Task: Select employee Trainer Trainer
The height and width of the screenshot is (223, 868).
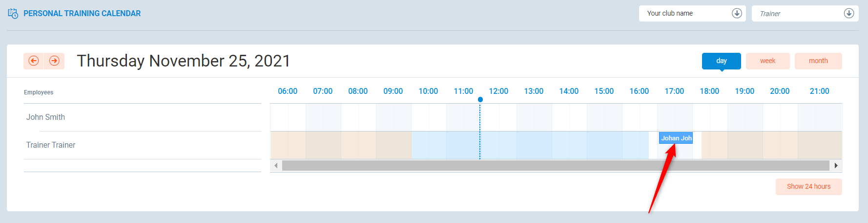Action: (x=51, y=145)
